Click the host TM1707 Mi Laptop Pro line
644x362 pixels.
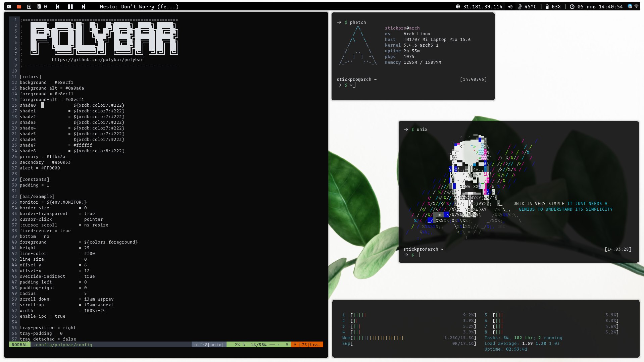(x=428, y=39)
